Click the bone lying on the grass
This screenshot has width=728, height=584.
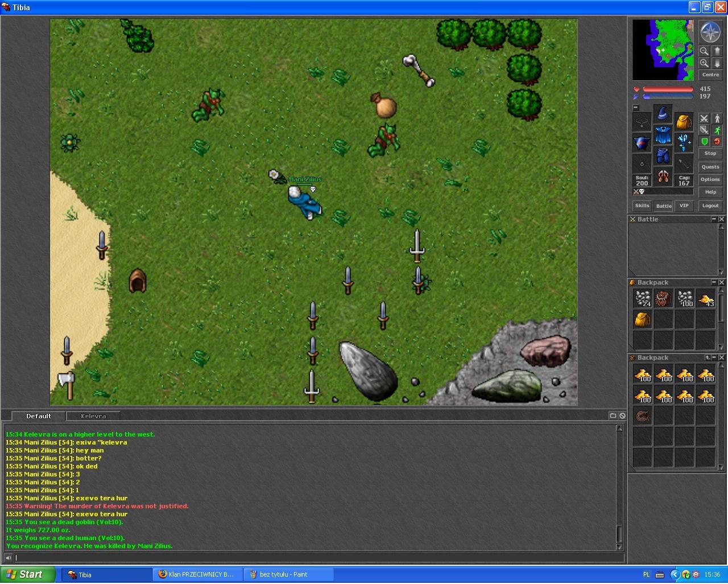pos(419,71)
